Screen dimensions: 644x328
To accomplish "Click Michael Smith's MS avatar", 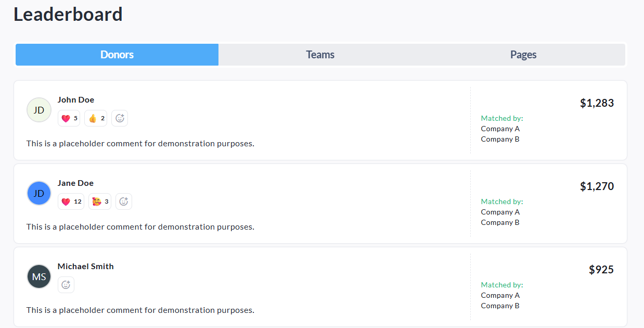I will coord(39,276).
